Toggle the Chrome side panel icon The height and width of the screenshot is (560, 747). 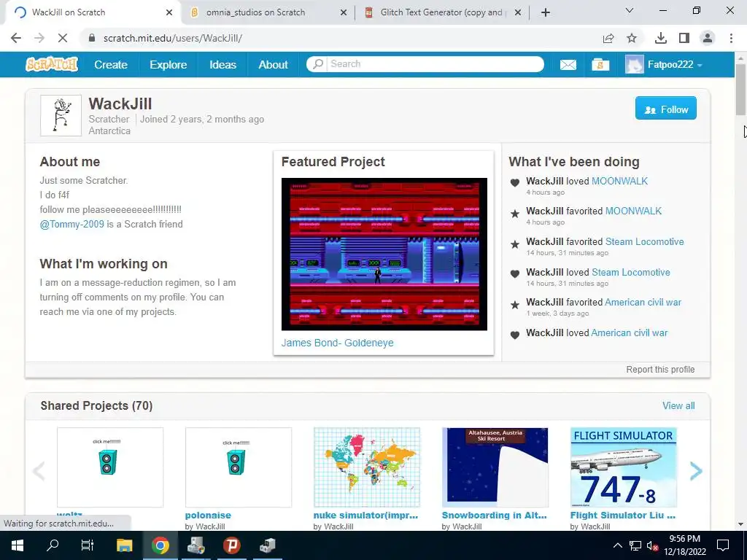pyautogui.click(x=684, y=38)
